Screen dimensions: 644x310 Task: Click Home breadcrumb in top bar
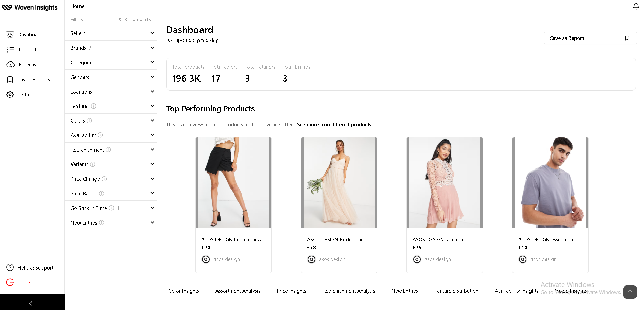77,6
